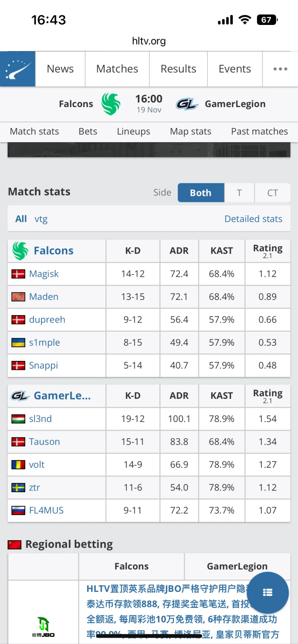Viewport: 298px width, 644px height.
Task: Tap the JBO sponsor logo
Action: coord(44,627)
